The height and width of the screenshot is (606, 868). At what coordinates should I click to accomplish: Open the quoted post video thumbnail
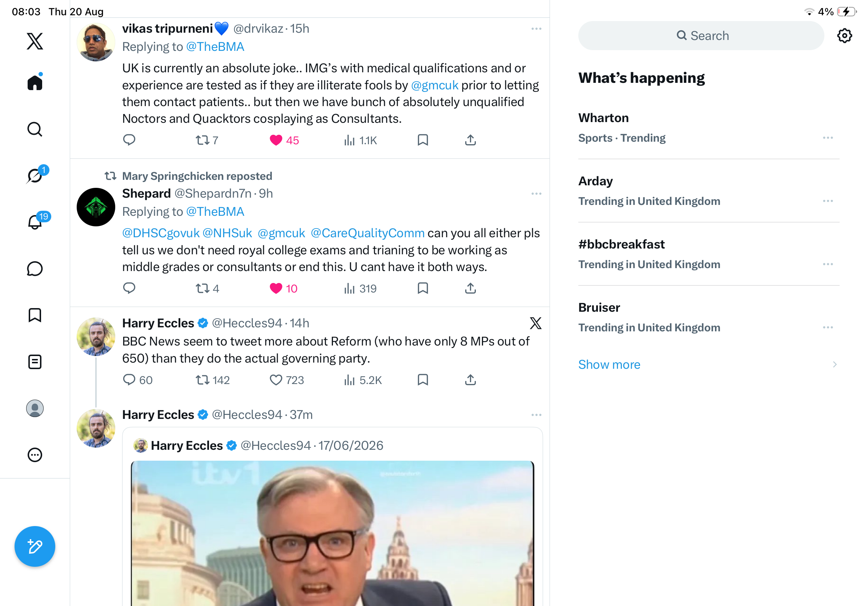(x=332, y=533)
